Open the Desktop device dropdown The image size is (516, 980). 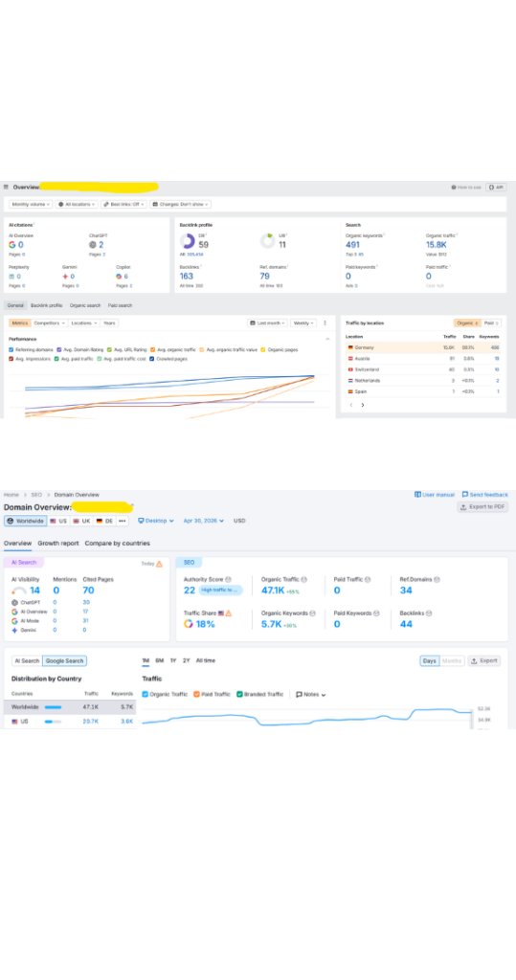coord(156,521)
